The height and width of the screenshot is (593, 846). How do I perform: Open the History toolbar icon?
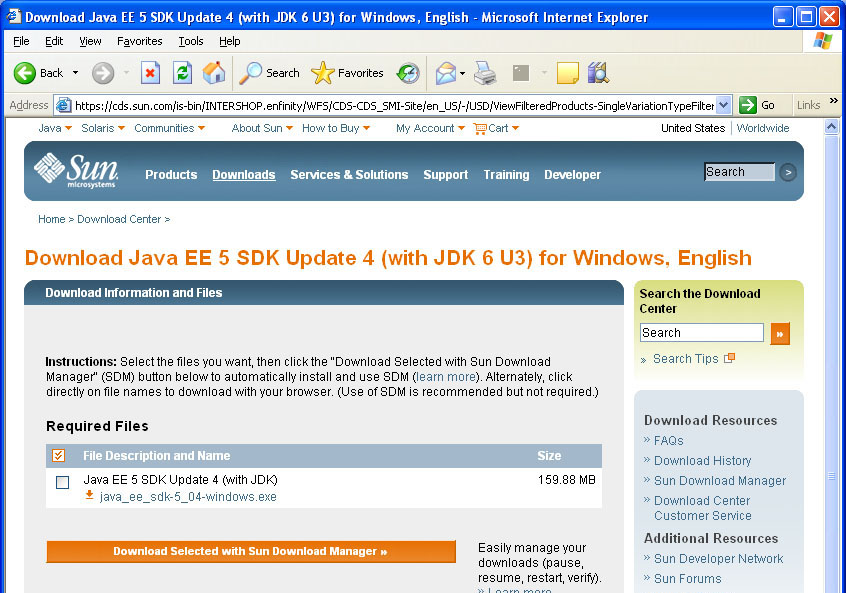click(408, 73)
